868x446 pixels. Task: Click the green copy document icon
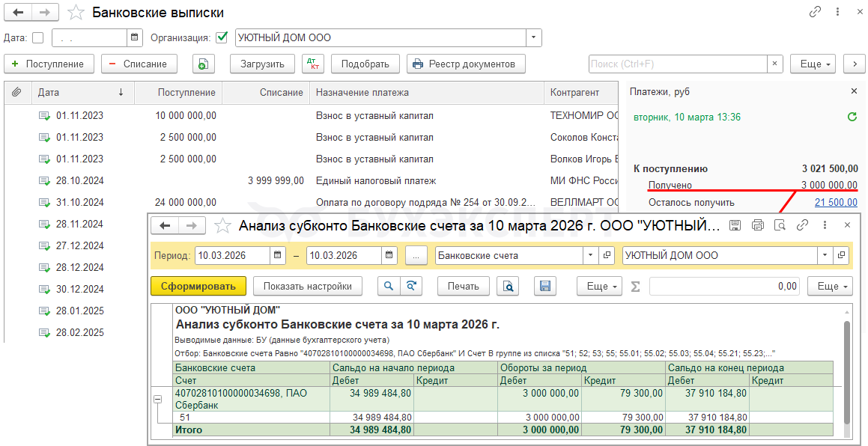point(204,64)
